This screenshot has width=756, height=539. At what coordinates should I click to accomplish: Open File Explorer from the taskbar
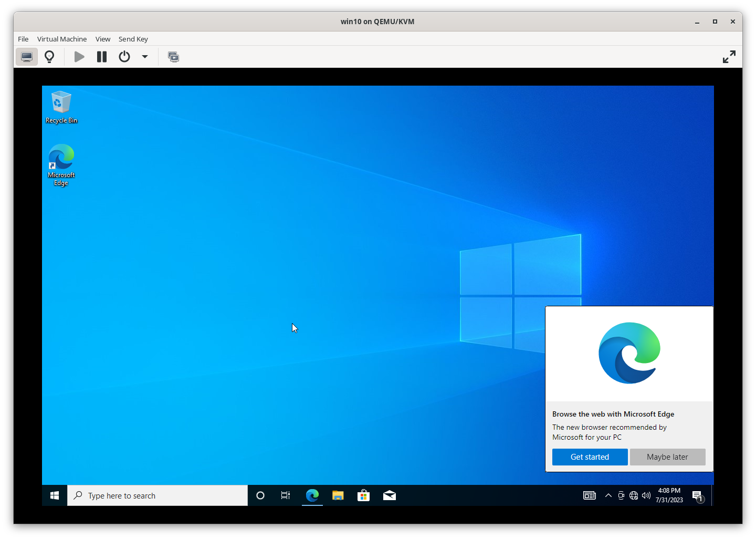338,495
